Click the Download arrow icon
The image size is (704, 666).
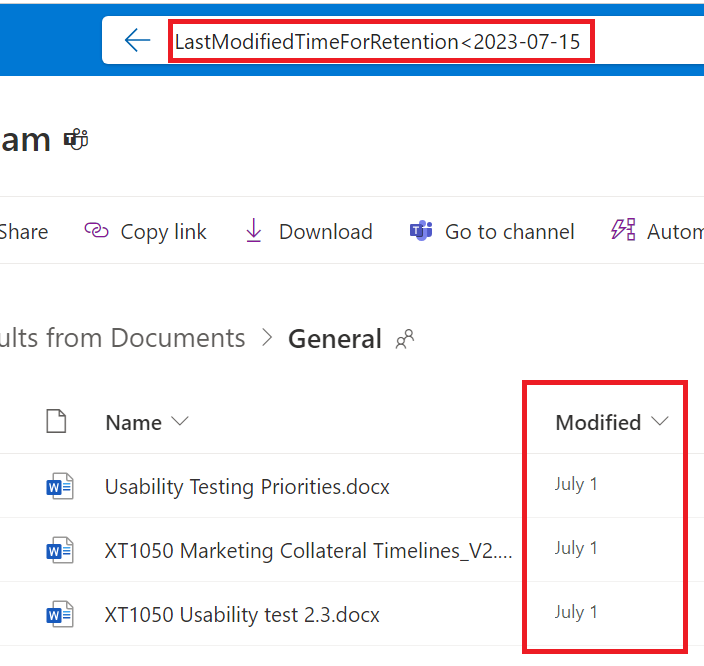[254, 230]
